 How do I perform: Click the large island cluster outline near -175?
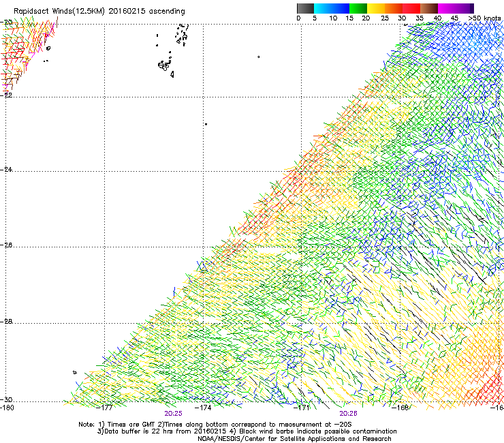click(164, 65)
